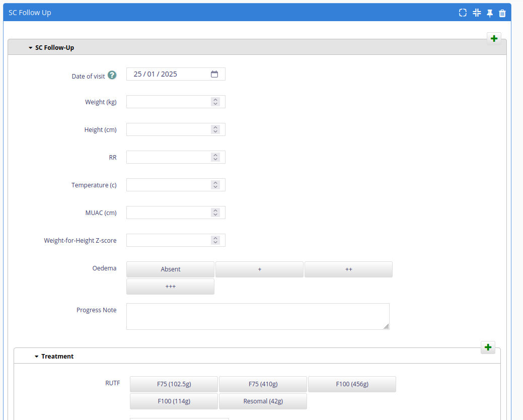Open help for Date of visit
The image size is (523, 420).
point(112,75)
